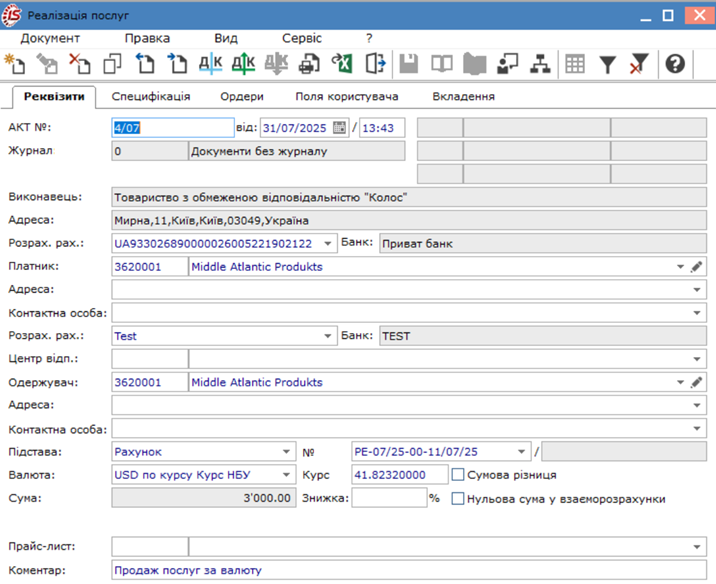Click the edit document pencil icon in the toolbar
This screenshot has height=584, width=716.
(x=47, y=63)
